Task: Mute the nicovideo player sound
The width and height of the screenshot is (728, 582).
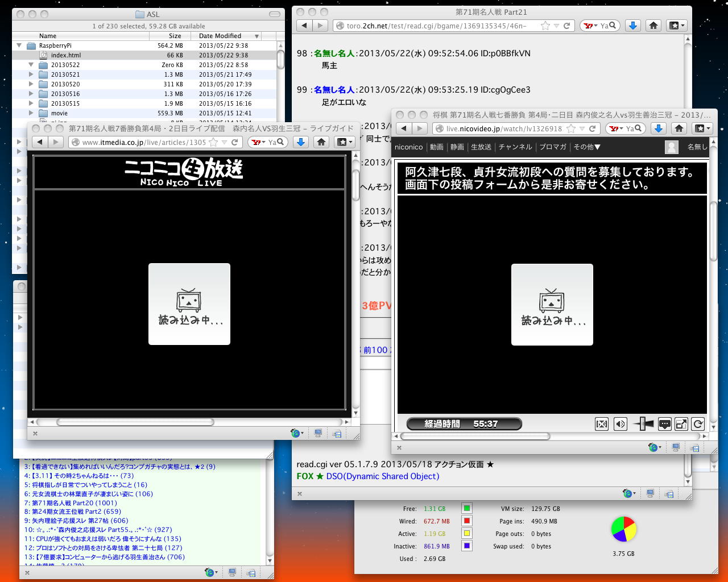Action: tap(621, 424)
